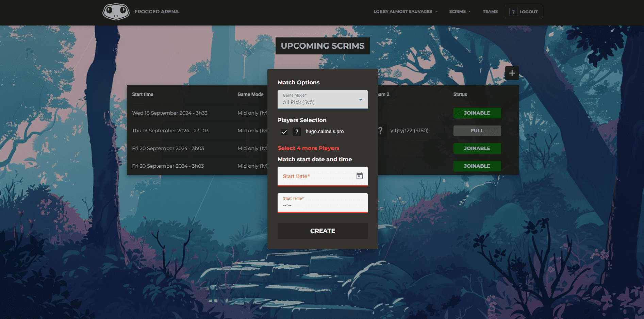This screenshot has height=319, width=644.
Task: Click hugo.calmels.pro player name
Action: [325, 131]
